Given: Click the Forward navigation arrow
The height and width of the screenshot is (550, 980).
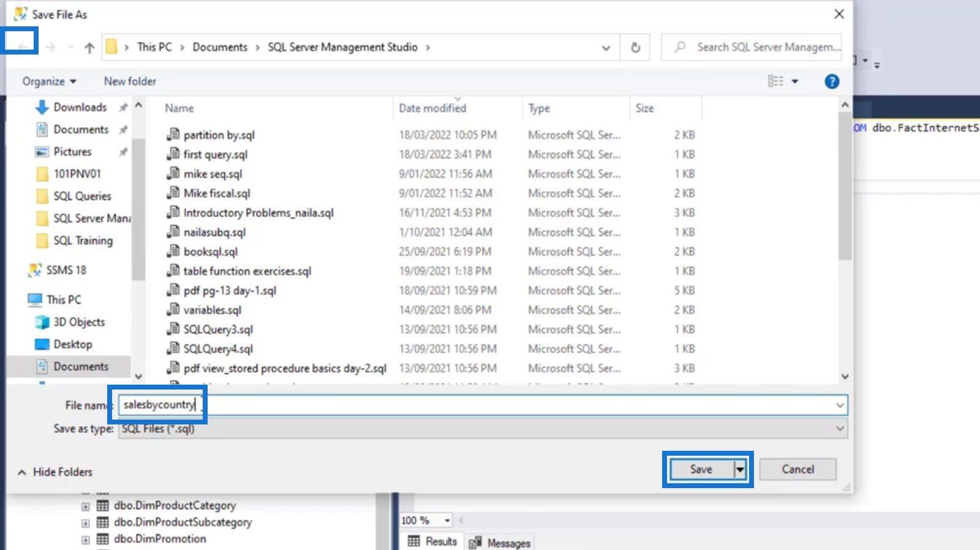Looking at the screenshot, I should [x=50, y=47].
